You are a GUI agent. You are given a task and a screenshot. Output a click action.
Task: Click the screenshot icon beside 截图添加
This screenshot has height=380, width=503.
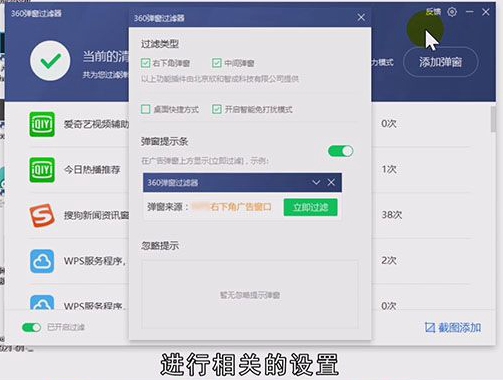pyautogui.click(x=430, y=328)
